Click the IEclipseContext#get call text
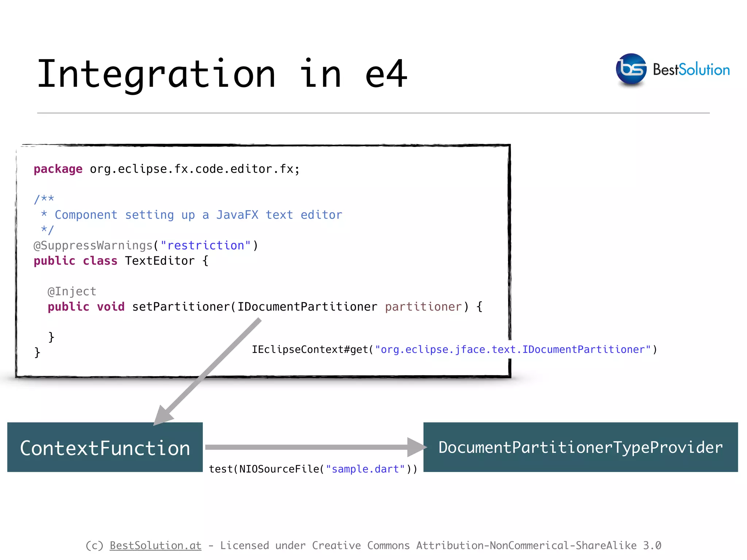 pos(310,349)
